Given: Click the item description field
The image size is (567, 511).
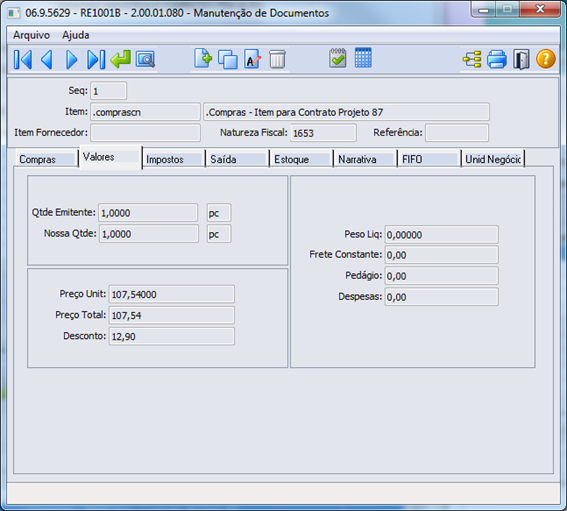Looking at the screenshot, I should (346, 112).
